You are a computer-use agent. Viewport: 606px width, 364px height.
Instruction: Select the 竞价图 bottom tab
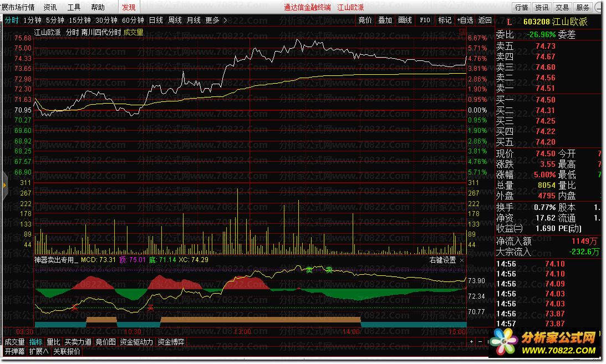pyautogui.click(x=105, y=342)
